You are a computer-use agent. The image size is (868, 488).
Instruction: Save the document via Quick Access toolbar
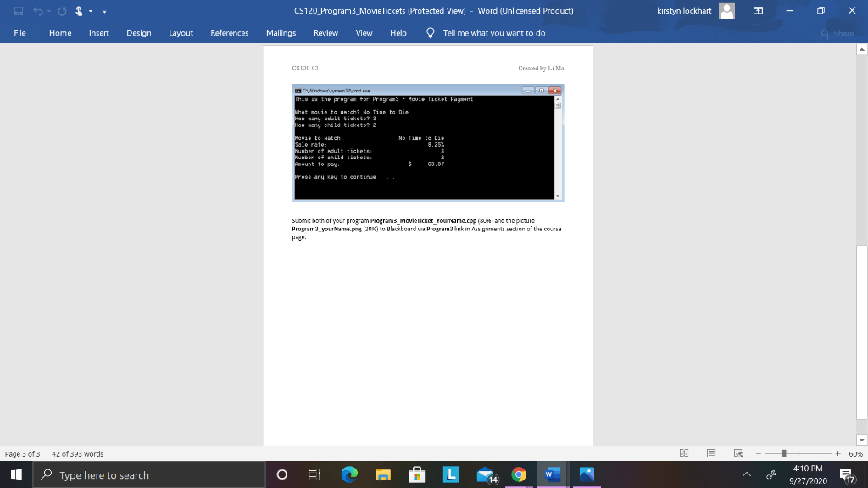click(x=18, y=10)
